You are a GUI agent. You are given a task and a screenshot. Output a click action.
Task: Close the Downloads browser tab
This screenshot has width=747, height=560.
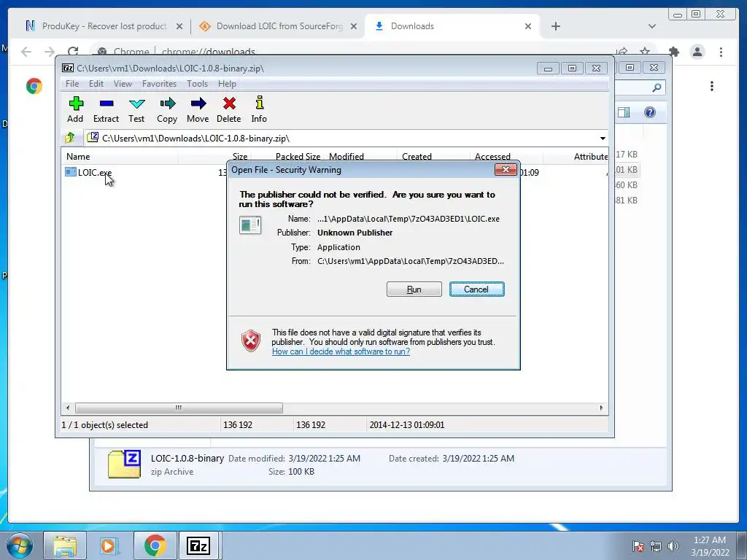(x=528, y=26)
